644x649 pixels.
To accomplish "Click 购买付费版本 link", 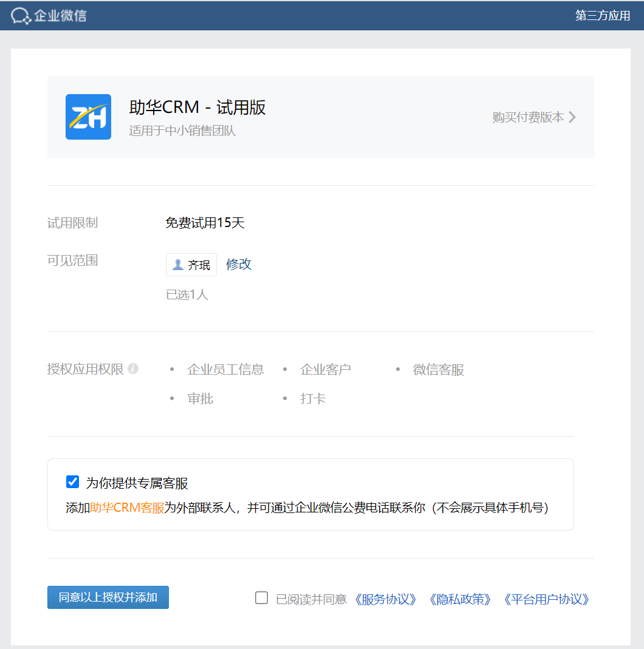I will (x=529, y=117).
